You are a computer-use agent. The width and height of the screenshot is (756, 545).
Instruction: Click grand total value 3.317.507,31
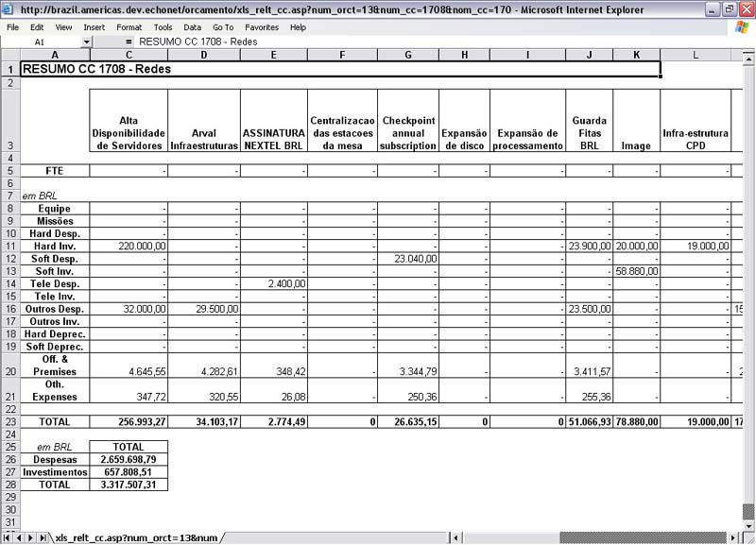[128, 485]
